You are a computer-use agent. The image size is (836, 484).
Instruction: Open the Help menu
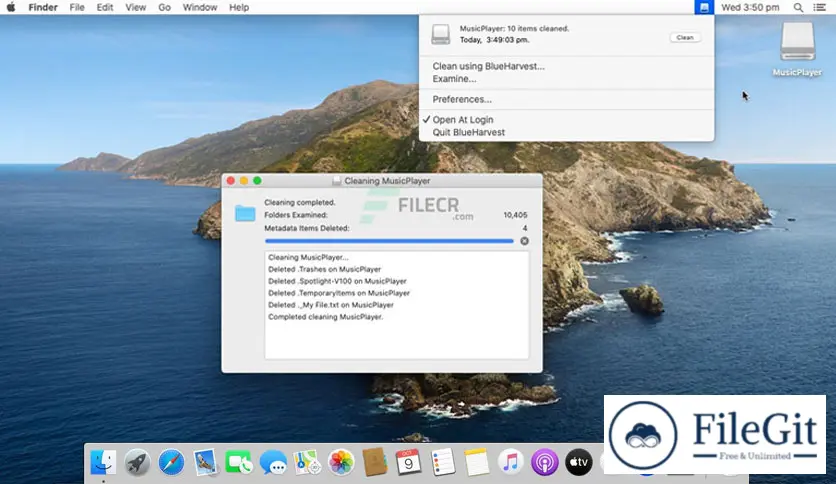239,7
